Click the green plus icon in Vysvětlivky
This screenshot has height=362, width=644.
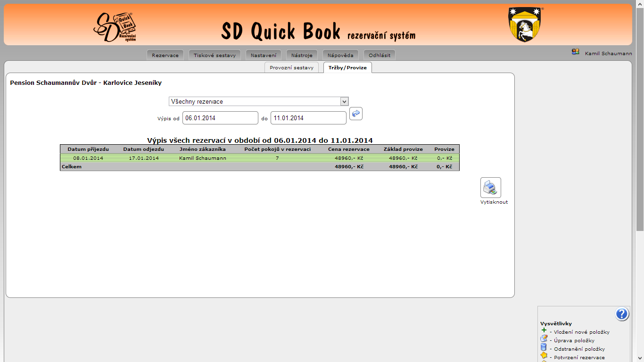click(x=544, y=330)
